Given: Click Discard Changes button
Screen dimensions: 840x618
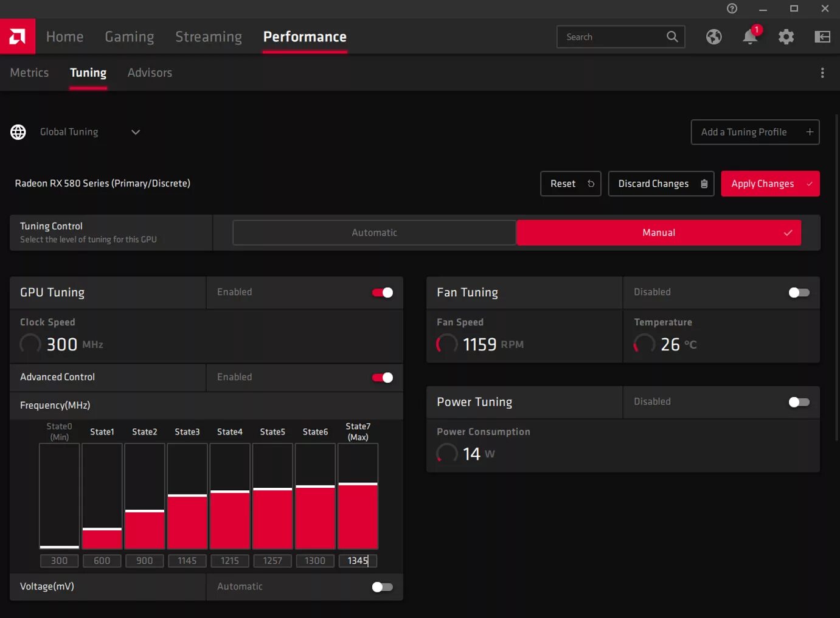Looking at the screenshot, I should click(661, 184).
